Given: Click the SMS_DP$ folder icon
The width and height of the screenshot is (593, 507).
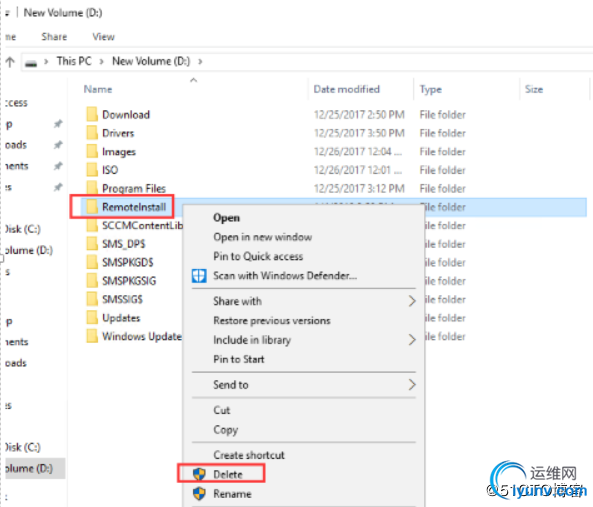Looking at the screenshot, I should click(92, 243).
